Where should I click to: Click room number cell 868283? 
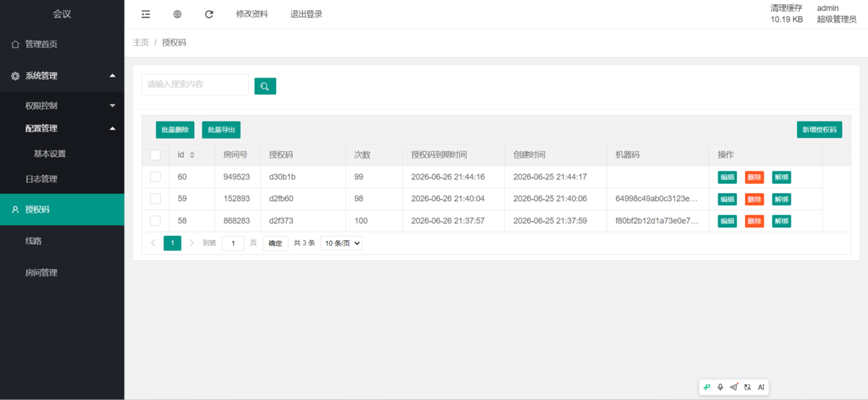click(237, 221)
